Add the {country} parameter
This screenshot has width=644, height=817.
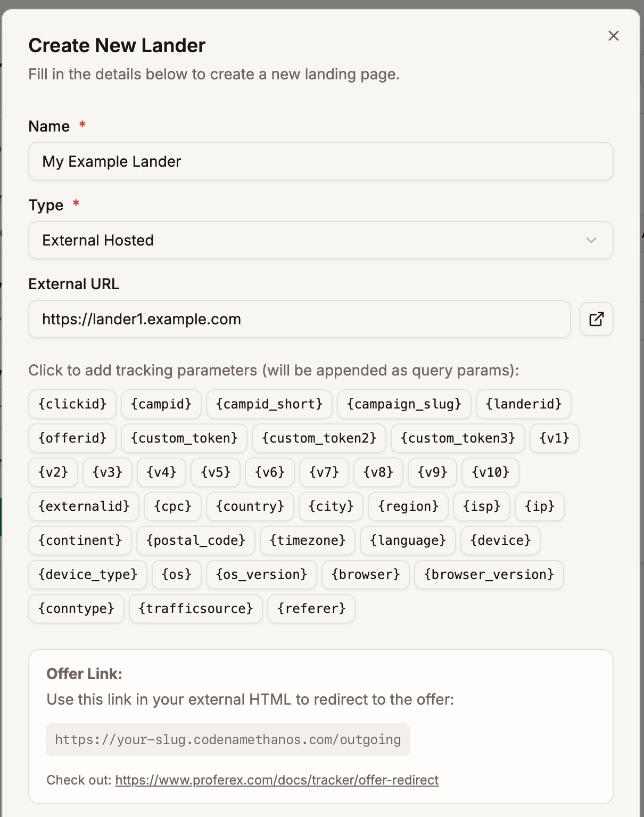250,506
